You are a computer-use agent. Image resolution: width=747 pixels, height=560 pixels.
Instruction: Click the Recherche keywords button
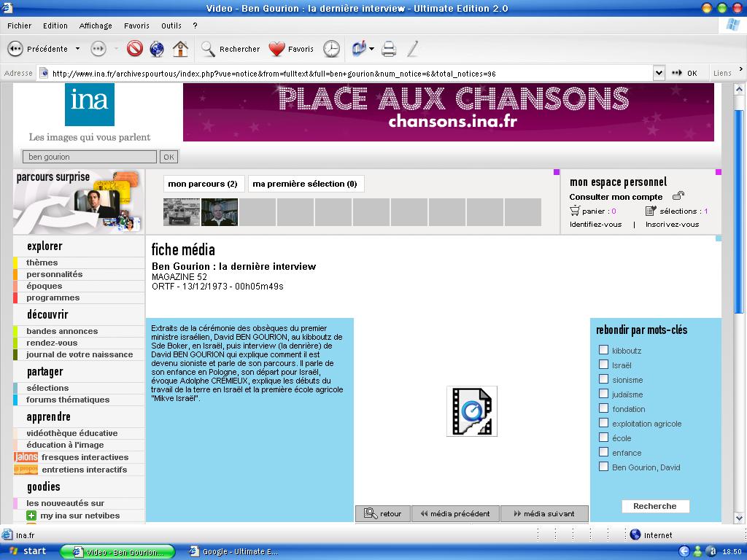coord(655,506)
